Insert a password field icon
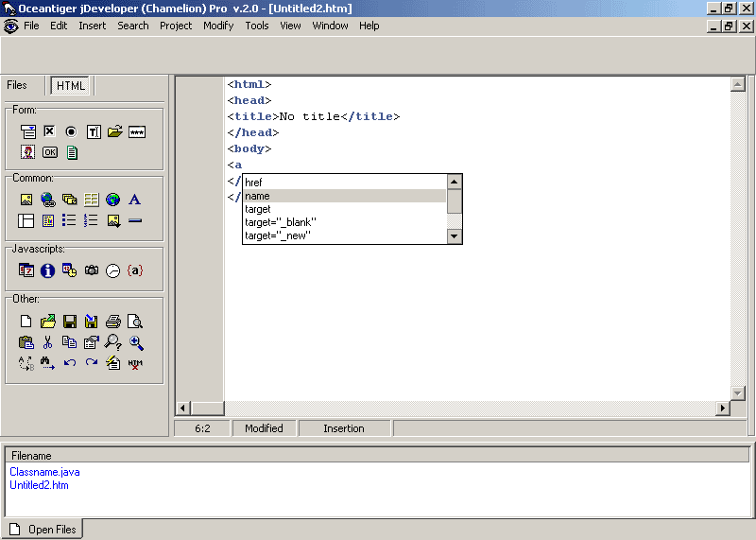This screenshot has width=756, height=540. pyautogui.click(x=137, y=132)
